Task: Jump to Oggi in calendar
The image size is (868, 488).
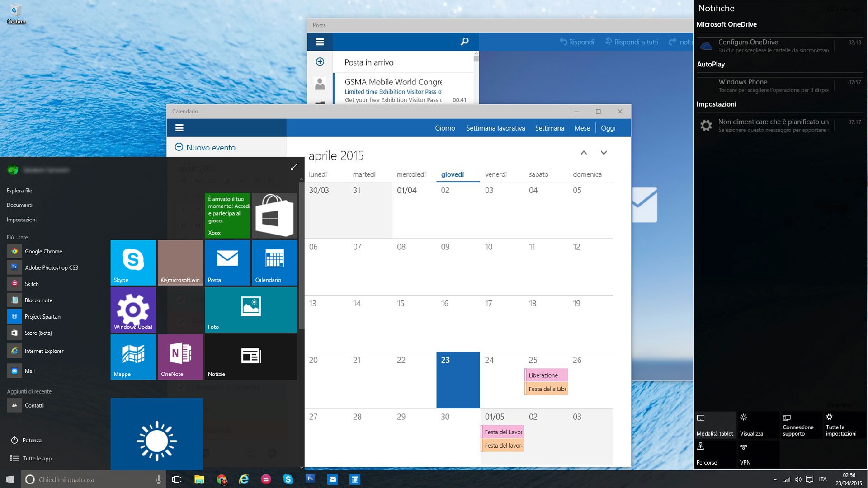Action: (608, 128)
